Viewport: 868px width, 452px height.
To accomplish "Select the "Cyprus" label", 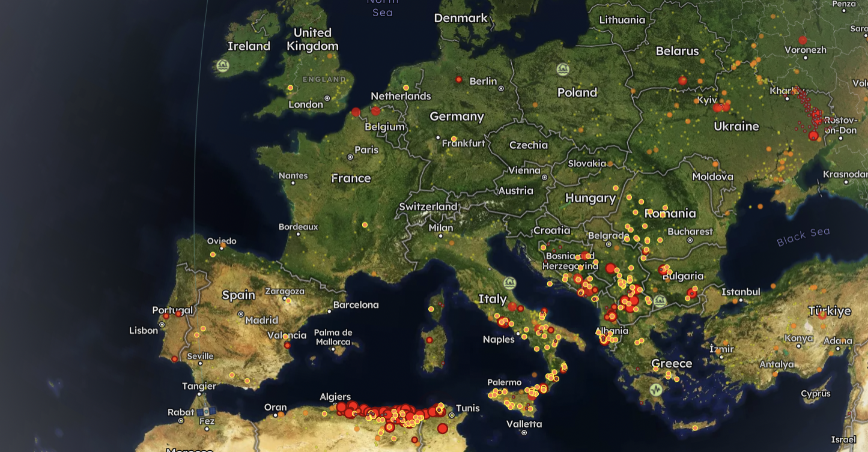I will tap(816, 394).
